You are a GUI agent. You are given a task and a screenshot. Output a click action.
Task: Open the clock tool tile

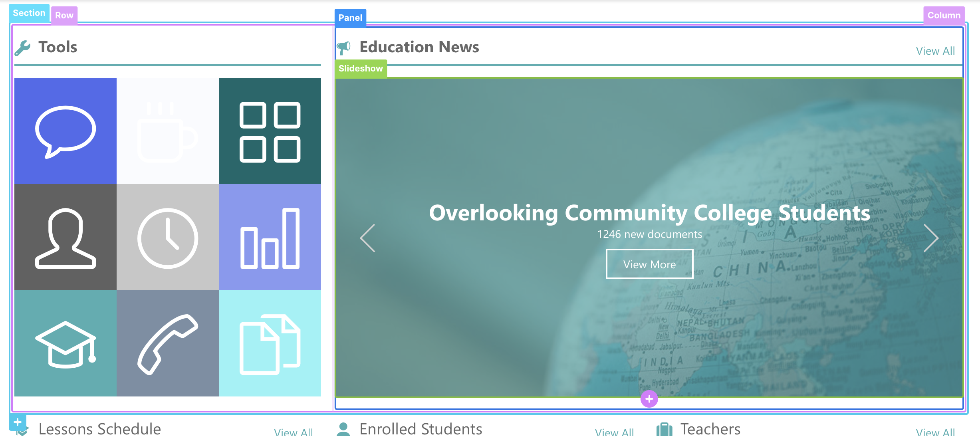168,237
